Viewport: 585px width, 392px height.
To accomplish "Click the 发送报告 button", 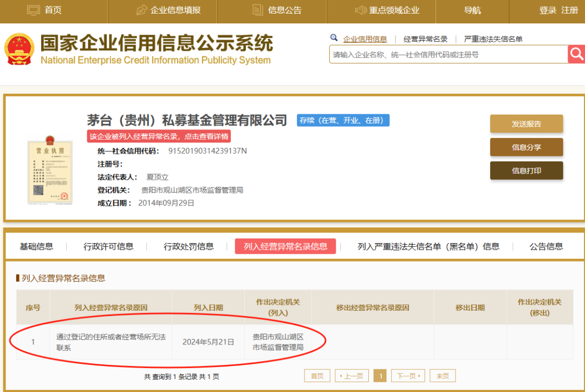I will tap(526, 123).
